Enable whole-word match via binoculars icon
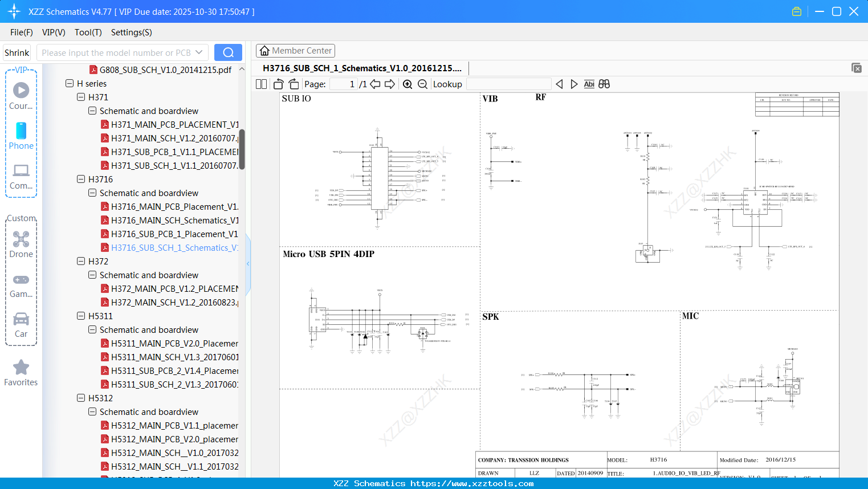 click(604, 84)
